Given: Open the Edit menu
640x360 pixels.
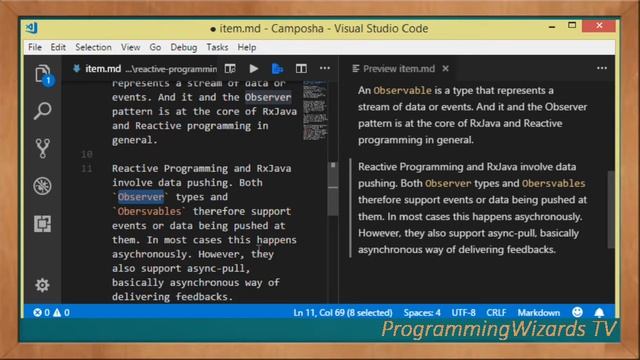Looking at the screenshot, I should (58, 47).
